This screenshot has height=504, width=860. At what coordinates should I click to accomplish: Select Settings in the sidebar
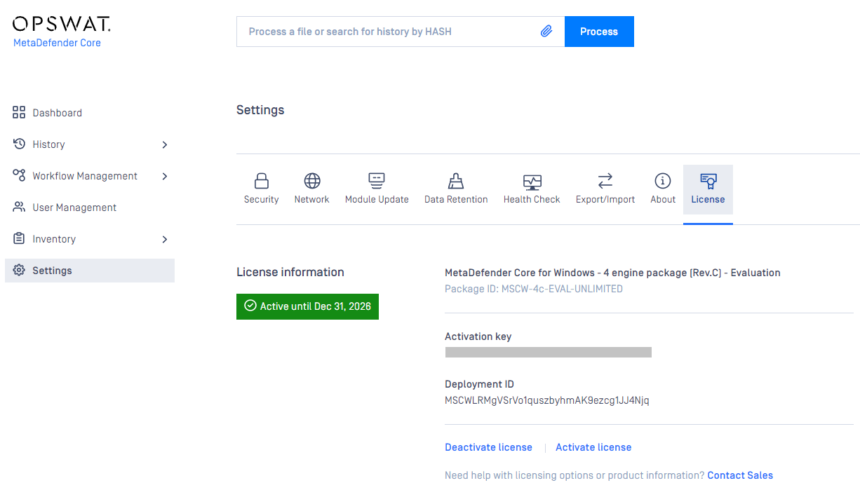(x=90, y=271)
